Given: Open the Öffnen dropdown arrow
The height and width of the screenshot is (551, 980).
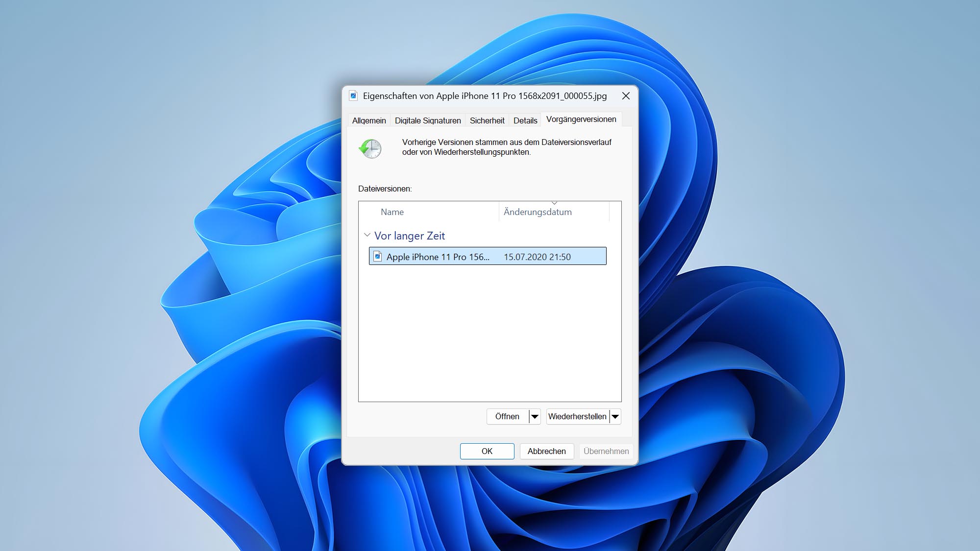Looking at the screenshot, I should point(535,416).
